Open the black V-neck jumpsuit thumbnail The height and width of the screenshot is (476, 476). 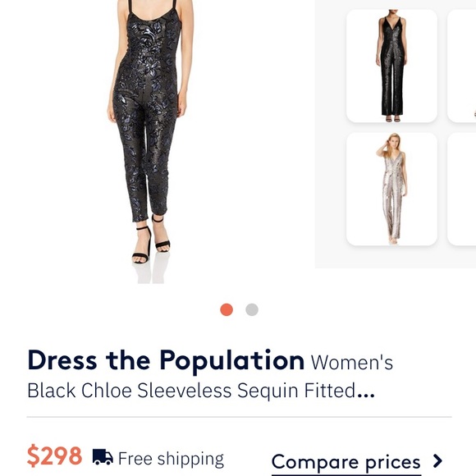point(391,66)
